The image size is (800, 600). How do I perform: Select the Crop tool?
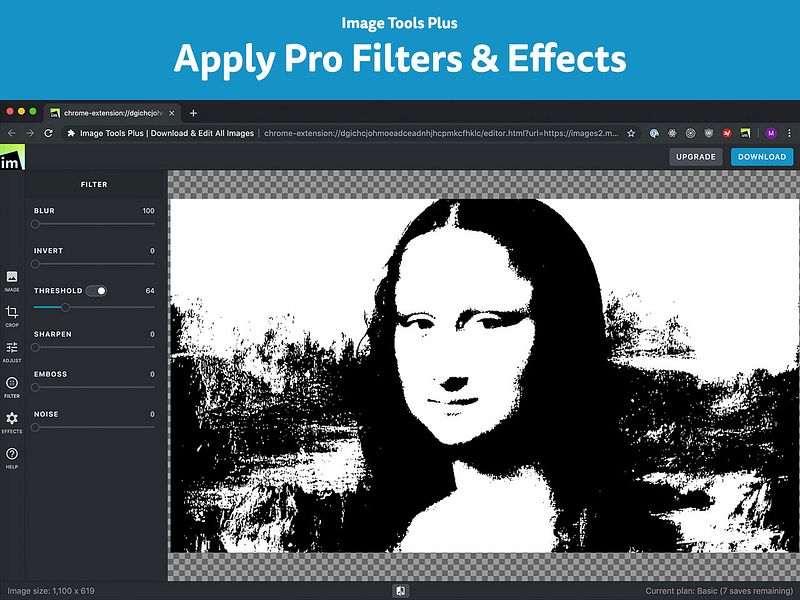(x=12, y=316)
